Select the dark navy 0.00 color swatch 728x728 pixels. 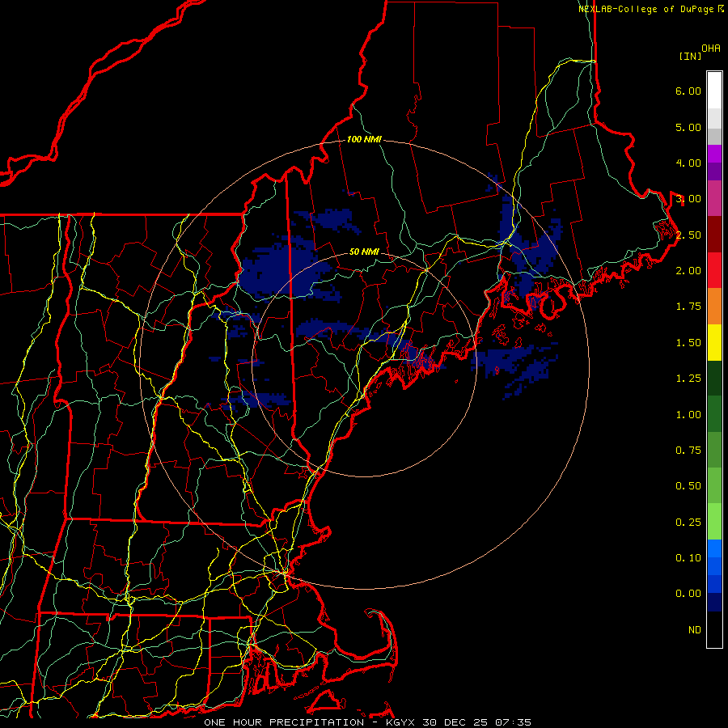tap(714, 602)
